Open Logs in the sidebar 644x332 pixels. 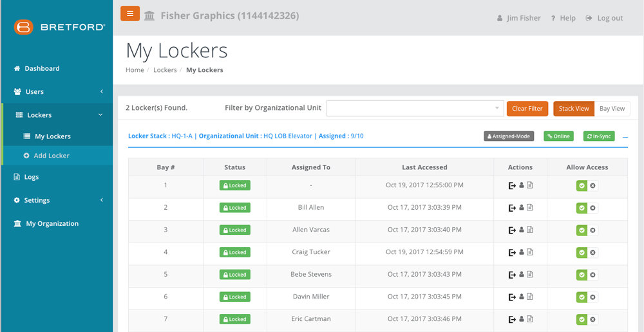click(x=26, y=177)
